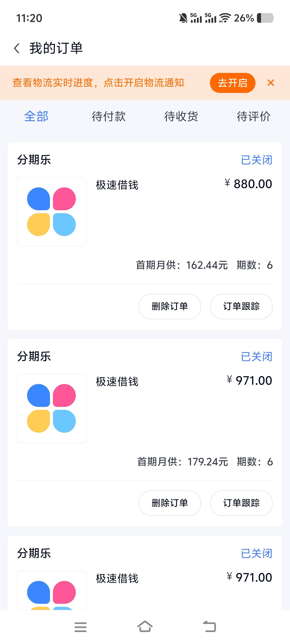Open the product thumbnail of the ¥880.00 order
The width and height of the screenshot is (290, 644).
(52, 212)
